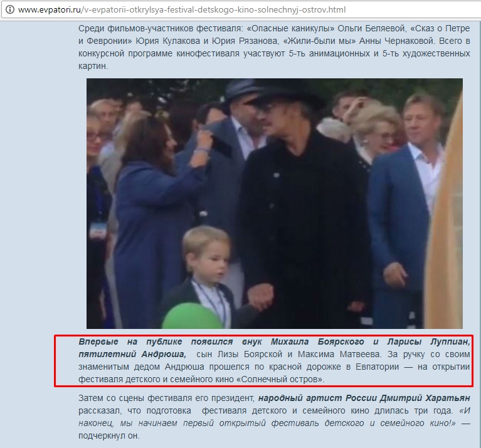Click the site information icon in address bar
The height and width of the screenshot is (448, 481).
(x=10, y=10)
